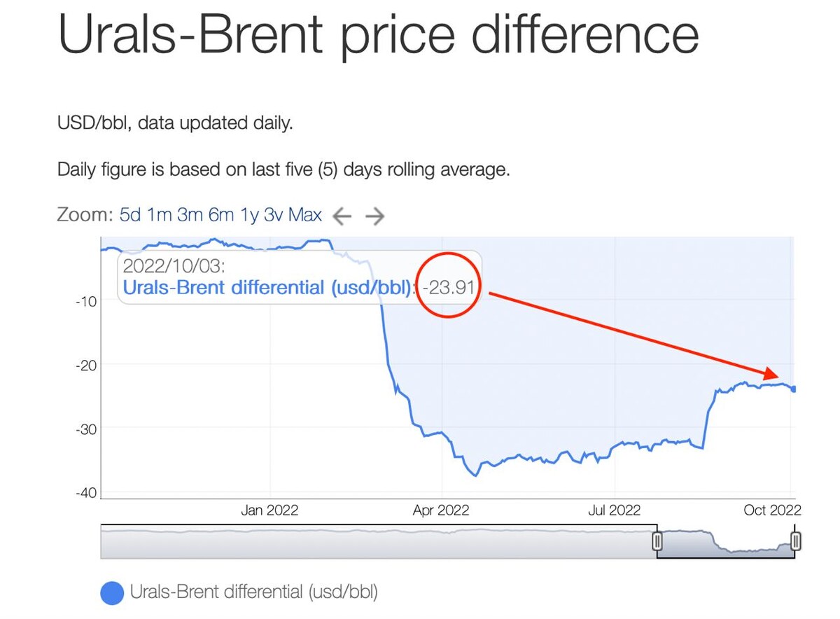Grab the right range selector handle

pos(795,541)
